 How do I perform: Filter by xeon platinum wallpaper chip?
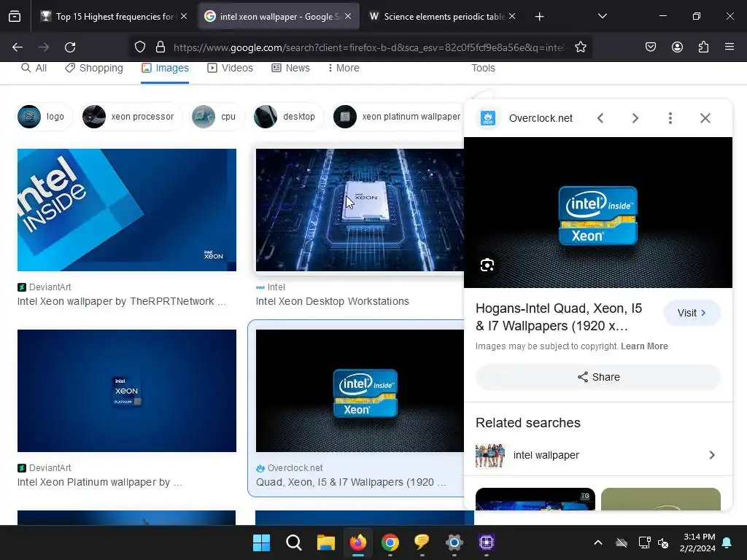[398, 117]
